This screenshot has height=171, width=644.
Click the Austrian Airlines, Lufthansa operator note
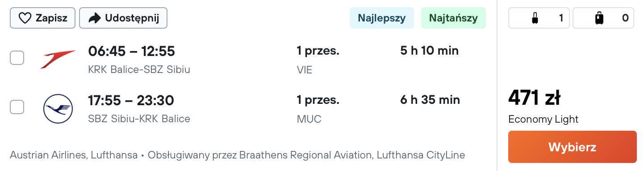click(74, 155)
